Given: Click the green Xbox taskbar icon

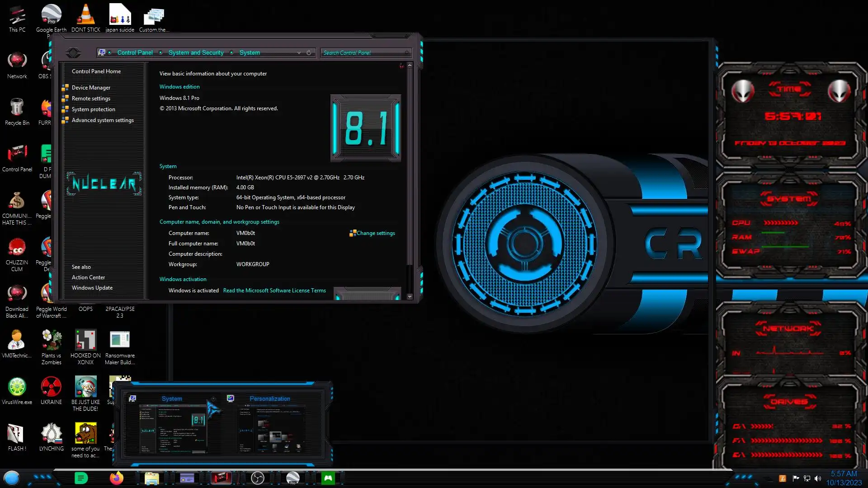Looking at the screenshot, I should click(328, 478).
